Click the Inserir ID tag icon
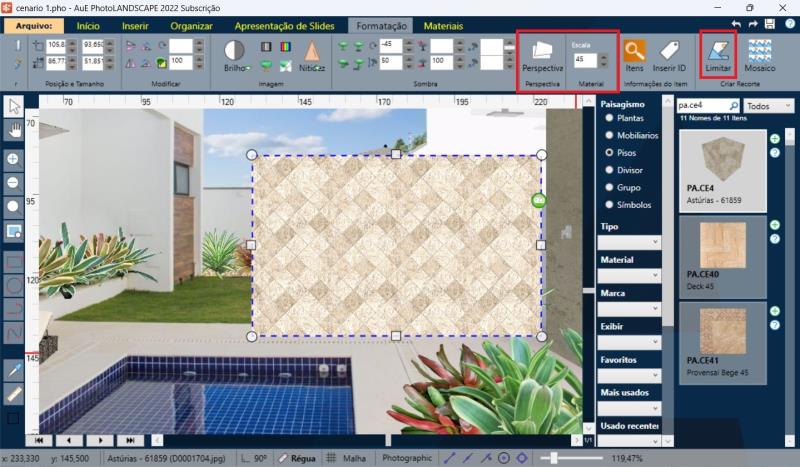800x467 pixels. pos(669,50)
